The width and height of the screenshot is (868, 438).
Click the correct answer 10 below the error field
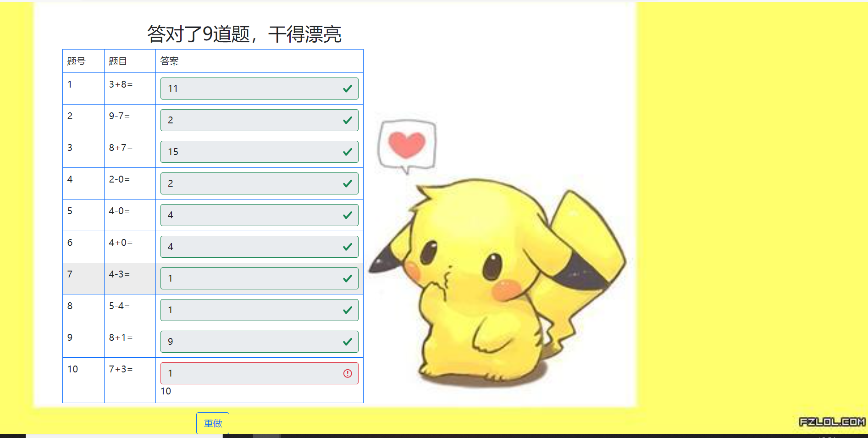click(x=166, y=391)
